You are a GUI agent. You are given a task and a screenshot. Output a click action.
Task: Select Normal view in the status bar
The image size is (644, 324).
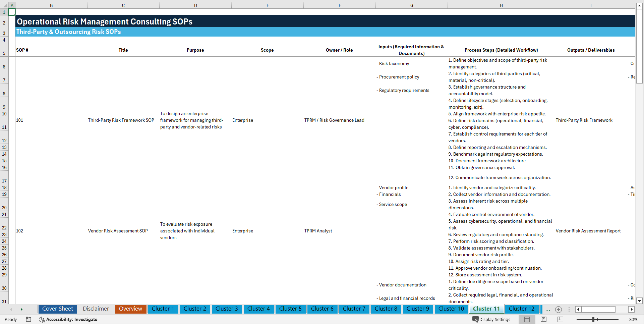pyautogui.click(x=527, y=319)
